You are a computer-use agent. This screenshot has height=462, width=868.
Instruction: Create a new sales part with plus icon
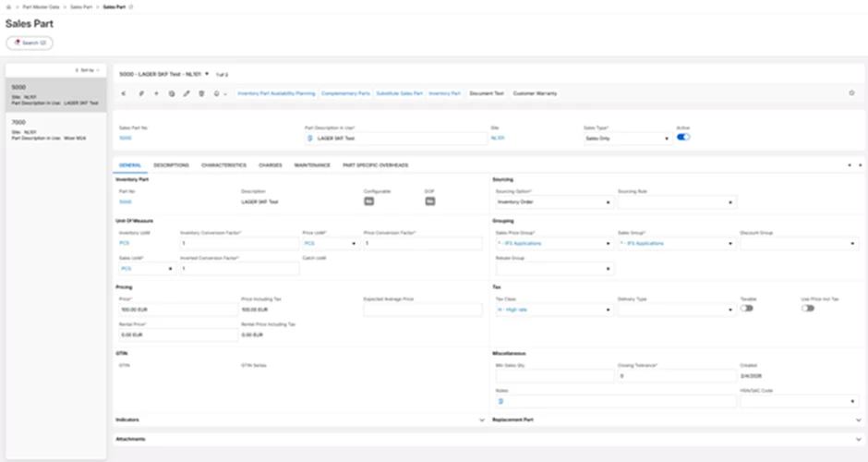click(156, 93)
